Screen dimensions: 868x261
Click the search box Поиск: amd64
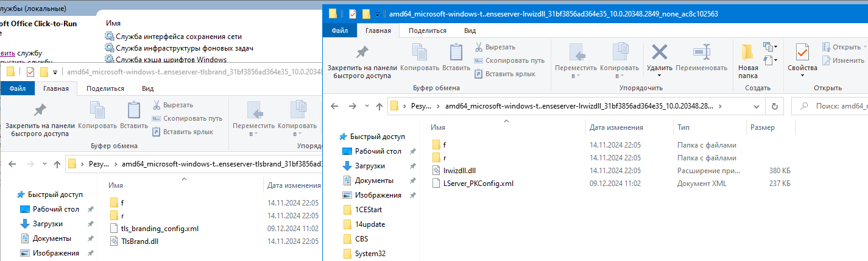tap(830, 106)
